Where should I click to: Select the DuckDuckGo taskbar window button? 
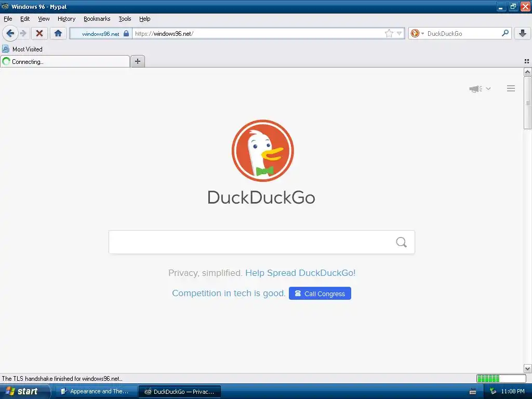coord(180,392)
